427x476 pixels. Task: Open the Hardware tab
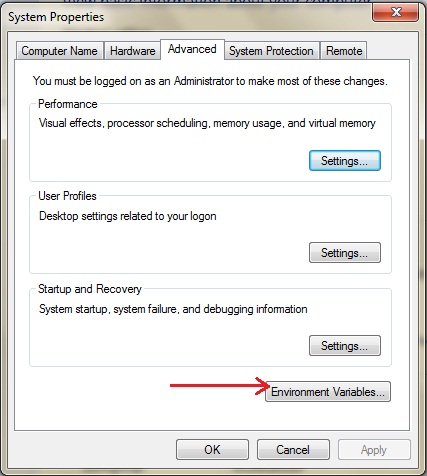click(132, 51)
